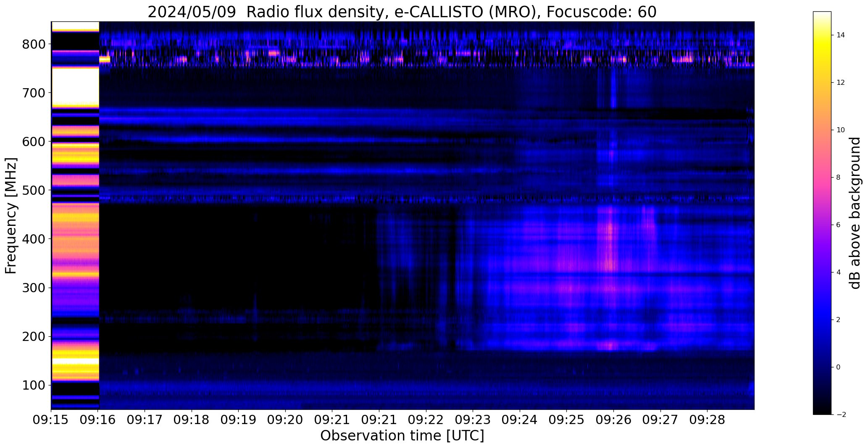Click the colorbar tick label 0
Viewport: 868px width, 448px height.
839,367
